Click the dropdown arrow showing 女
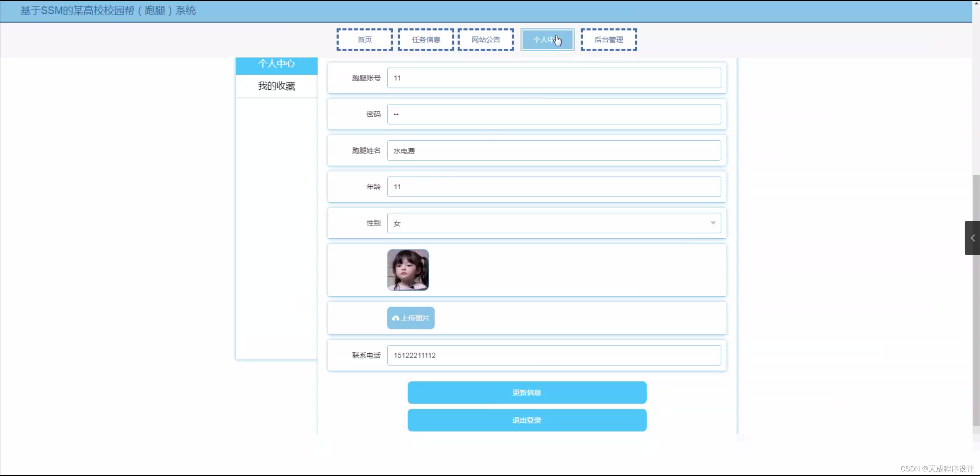The height and width of the screenshot is (476, 980). coord(713,223)
